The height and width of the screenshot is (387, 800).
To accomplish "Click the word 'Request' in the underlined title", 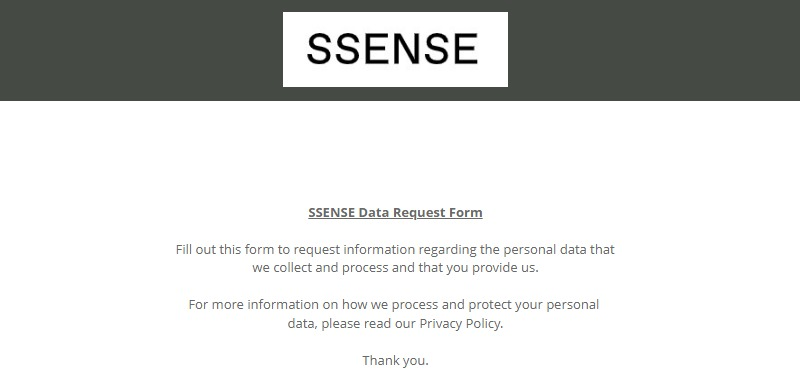I will pyautogui.click(x=419, y=213).
